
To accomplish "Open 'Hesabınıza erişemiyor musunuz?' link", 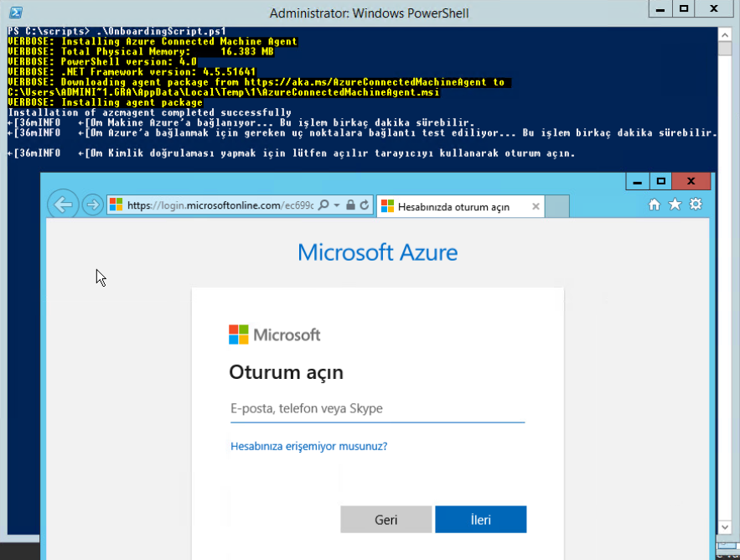I will click(x=308, y=446).
